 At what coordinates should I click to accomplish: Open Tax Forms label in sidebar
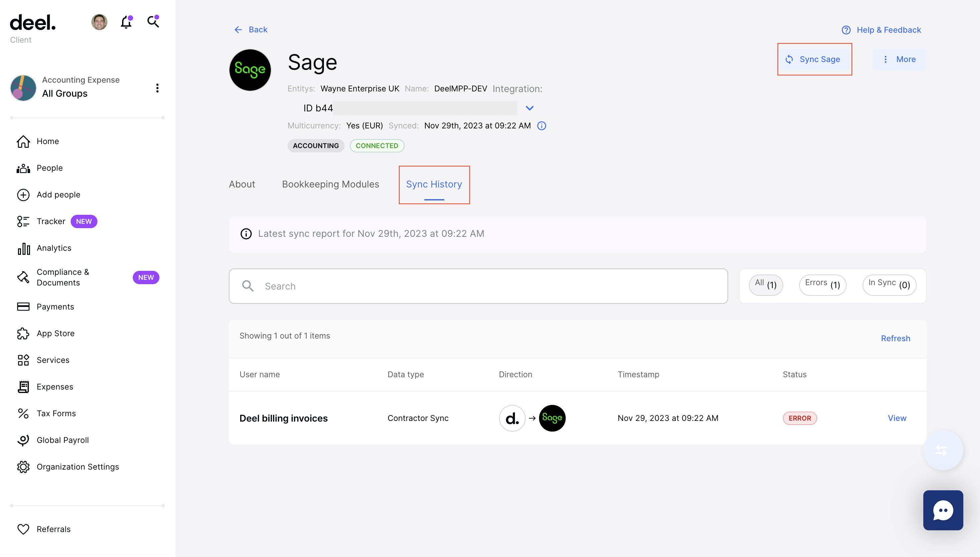(x=56, y=414)
